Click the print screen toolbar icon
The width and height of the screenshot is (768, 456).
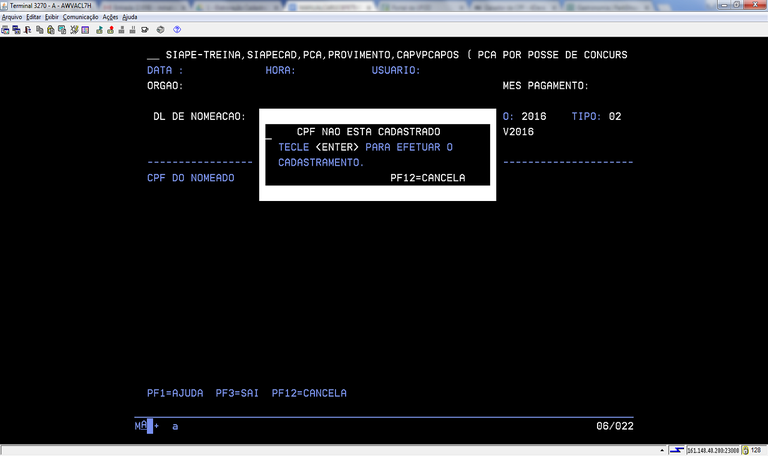[x=5, y=30]
